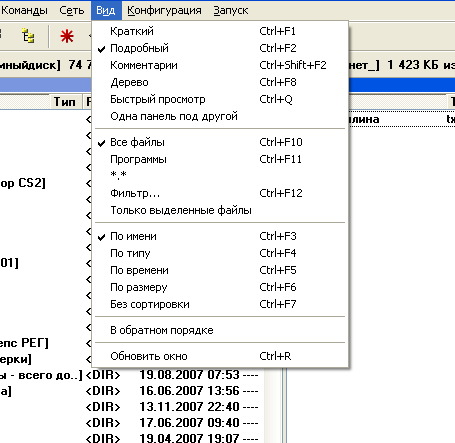Toggle Только выделенные файлы option
Viewport: 455px width, 443px height.
coord(220,210)
